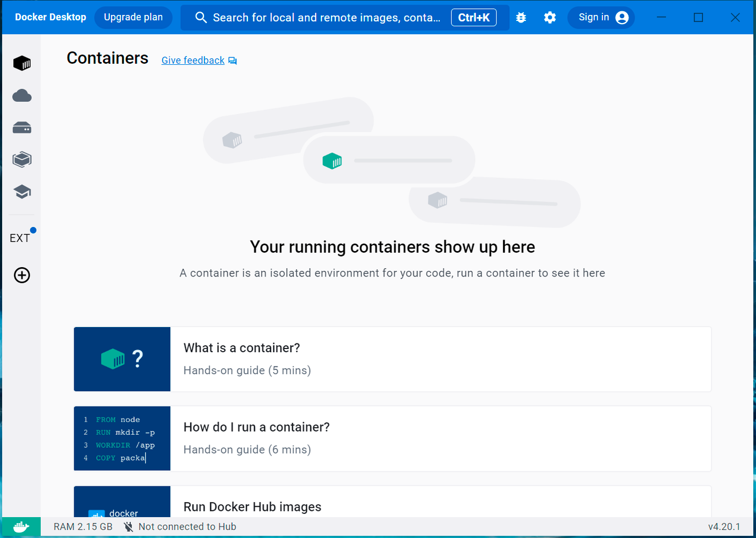Maximize the Docker Desktop window
The width and height of the screenshot is (756, 538).
698,18
